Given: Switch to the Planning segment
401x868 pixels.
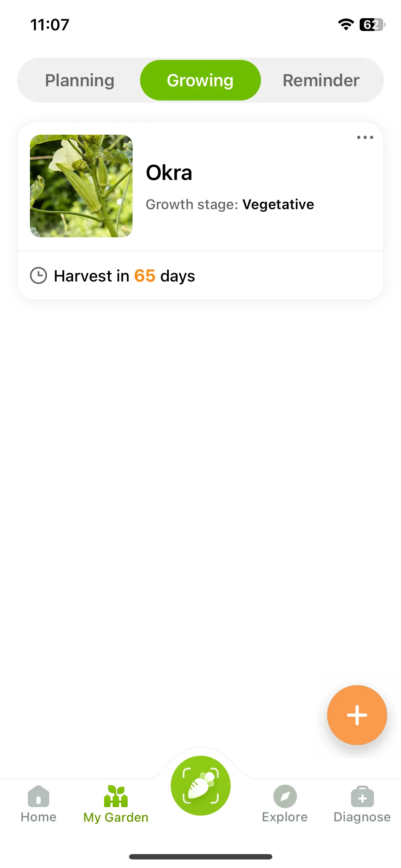Looking at the screenshot, I should (x=79, y=80).
